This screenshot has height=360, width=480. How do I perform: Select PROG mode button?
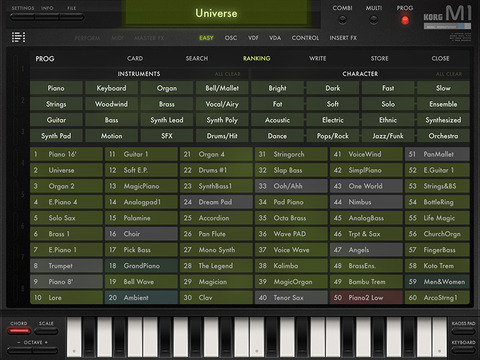click(x=405, y=20)
